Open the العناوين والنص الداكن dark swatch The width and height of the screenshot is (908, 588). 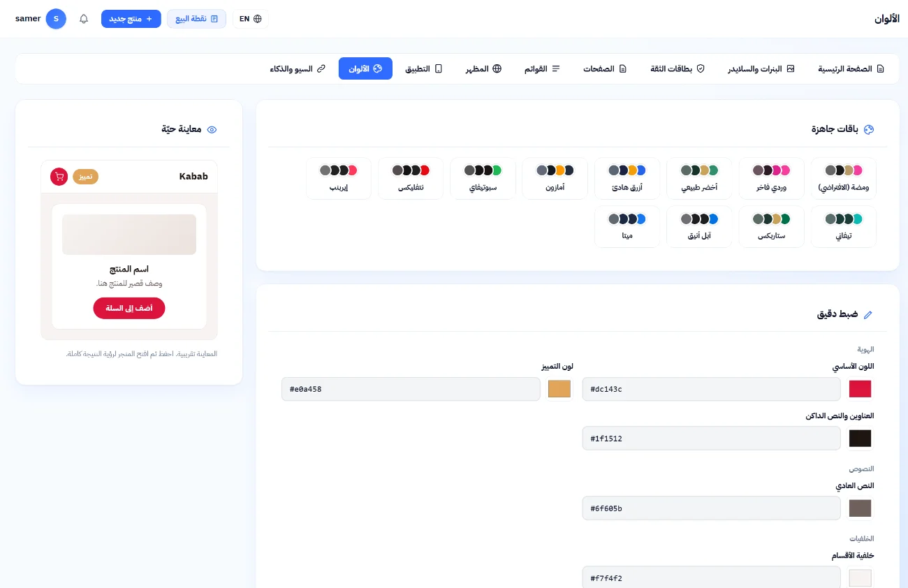tap(860, 439)
